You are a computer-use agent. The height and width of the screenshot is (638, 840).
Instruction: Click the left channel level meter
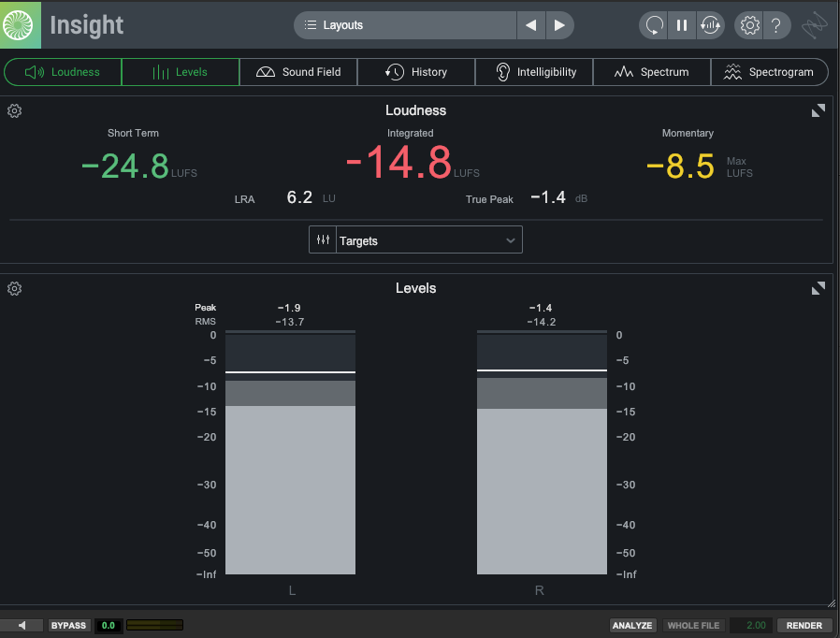point(290,453)
